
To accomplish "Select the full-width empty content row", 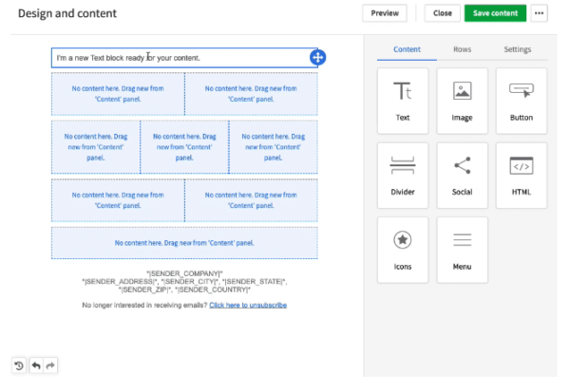I will [x=184, y=243].
